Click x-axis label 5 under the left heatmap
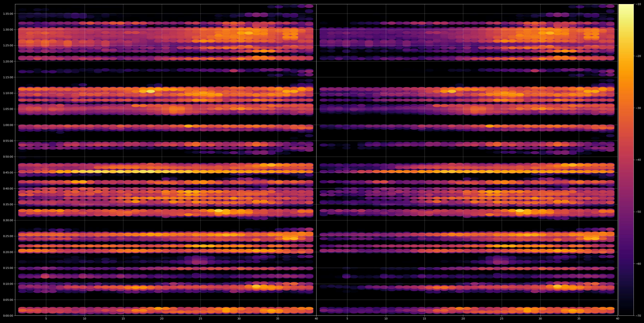644x323 pixels. 46,319
